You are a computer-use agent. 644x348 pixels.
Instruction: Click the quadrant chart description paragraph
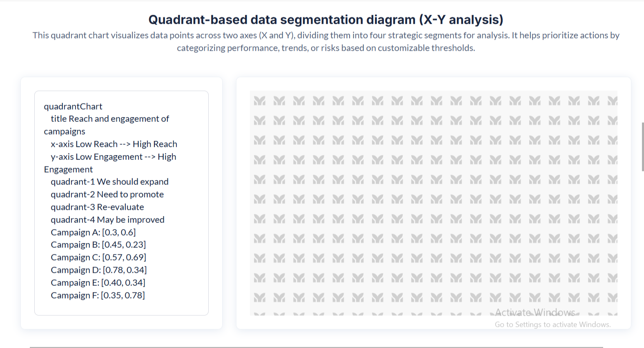pos(325,41)
